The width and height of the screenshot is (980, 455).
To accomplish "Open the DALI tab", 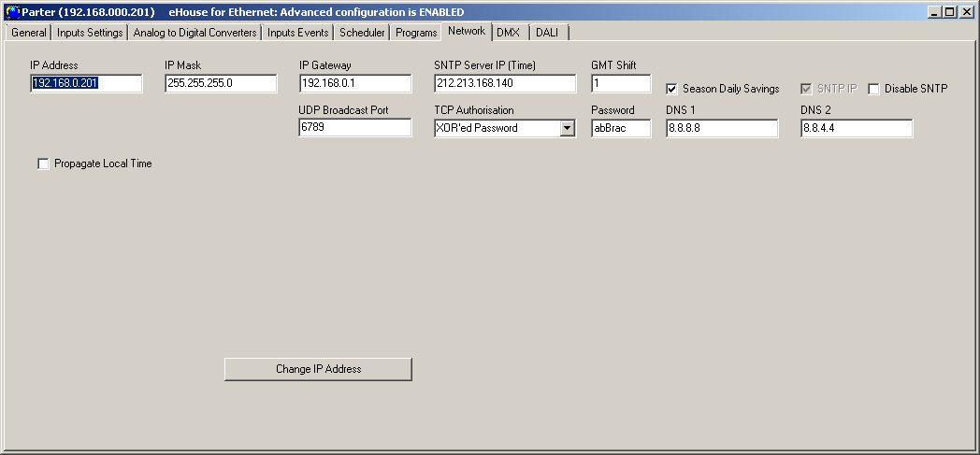I will pos(547,33).
